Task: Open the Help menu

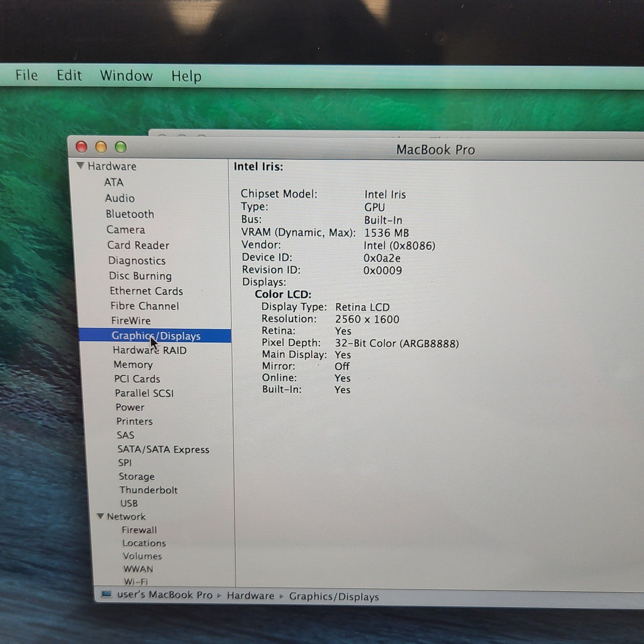Action: [186, 76]
